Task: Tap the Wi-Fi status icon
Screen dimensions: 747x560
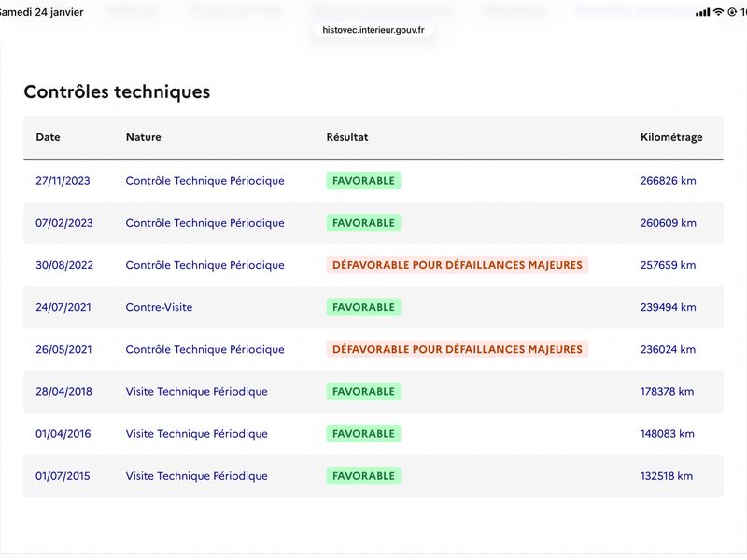Action: click(x=718, y=12)
